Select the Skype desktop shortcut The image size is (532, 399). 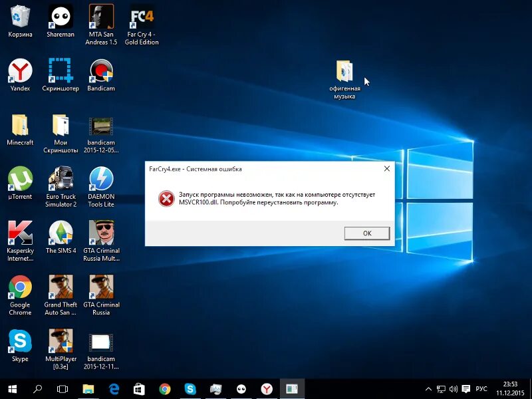[x=20, y=346]
